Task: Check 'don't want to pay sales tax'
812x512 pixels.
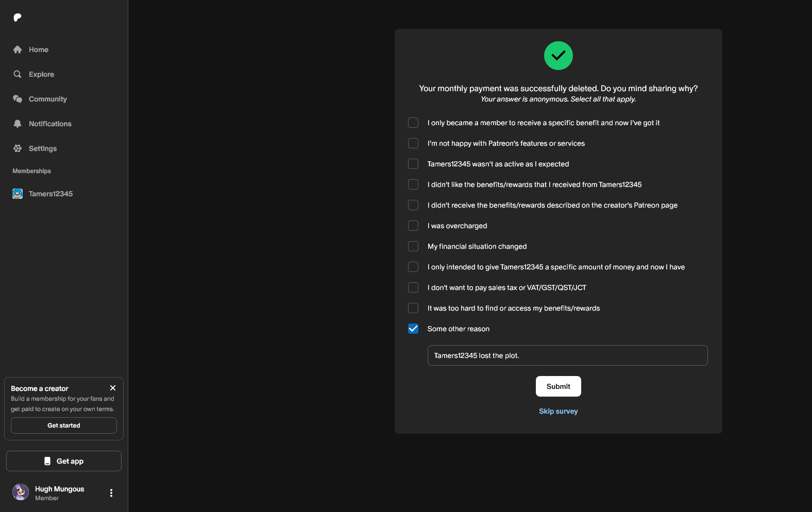Action: 413,287
